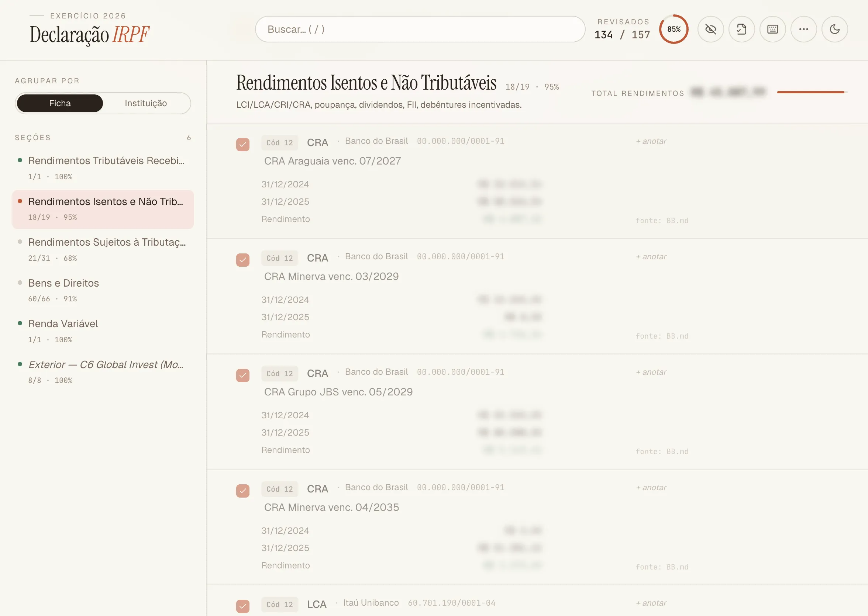The image size is (868, 616).
Task: Click Cód 12 badge on LCA Itaú row
Action: click(280, 605)
